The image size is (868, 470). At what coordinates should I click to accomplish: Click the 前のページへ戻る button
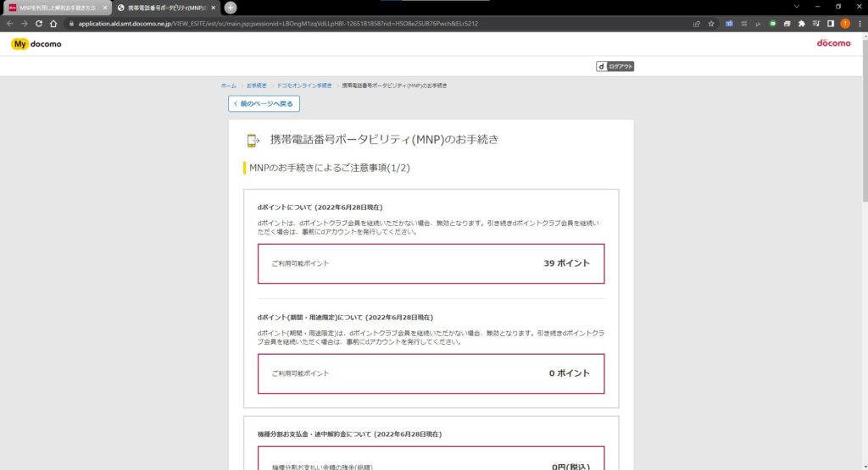point(264,103)
